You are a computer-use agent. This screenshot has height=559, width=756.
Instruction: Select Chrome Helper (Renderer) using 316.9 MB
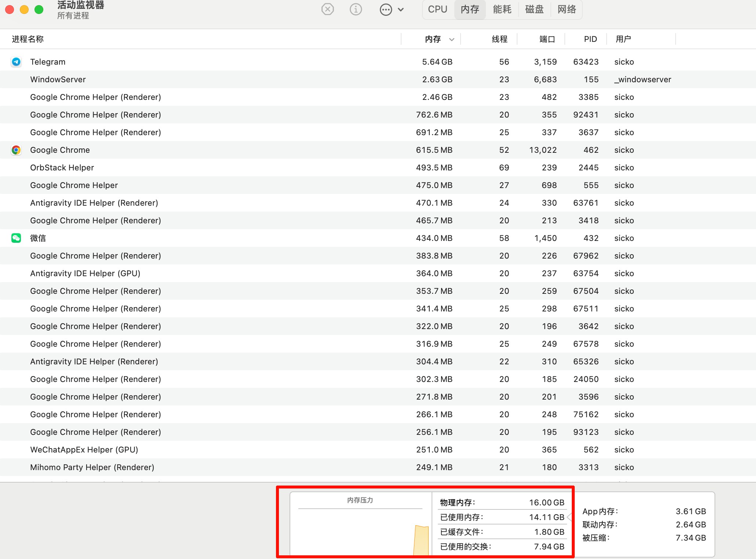pos(378,344)
